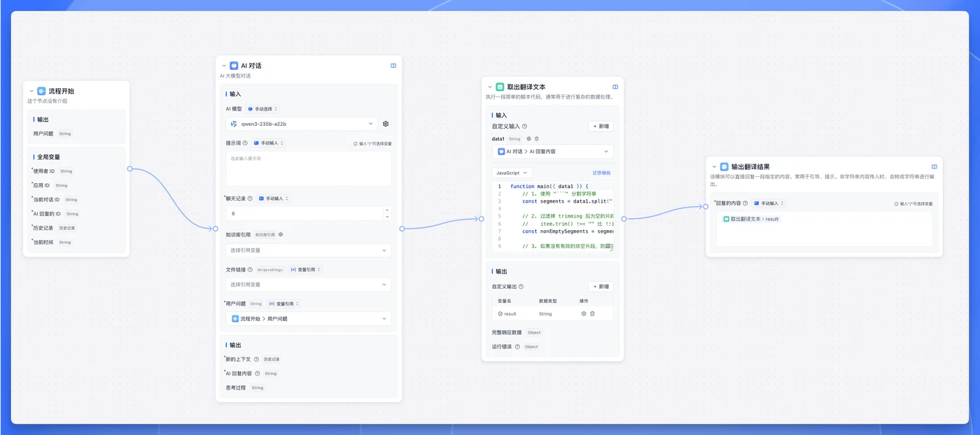The image size is (980, 435).
Task: Open 提示词 手动输入 mode selector
Action: pyautogui.click(x=269, y=143)
